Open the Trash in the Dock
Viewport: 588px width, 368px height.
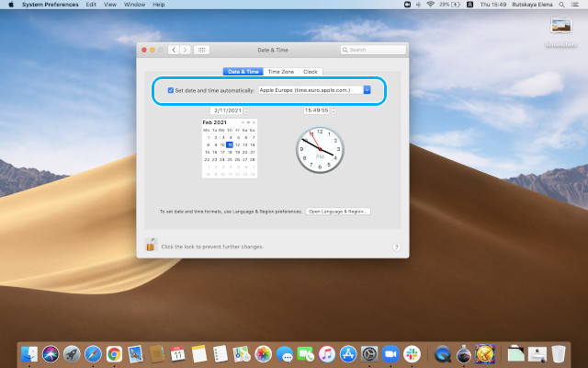tap(559, 354)
